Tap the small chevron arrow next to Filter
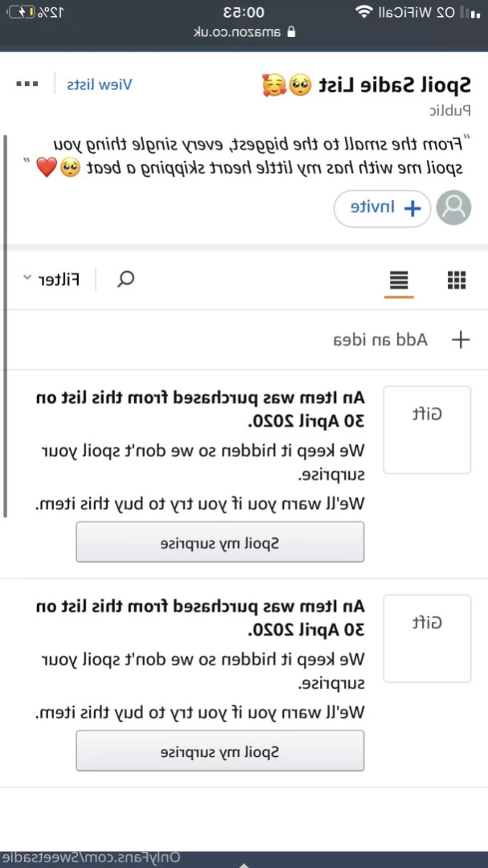Viewport: 488px width, 868px height. click(27, 278)
